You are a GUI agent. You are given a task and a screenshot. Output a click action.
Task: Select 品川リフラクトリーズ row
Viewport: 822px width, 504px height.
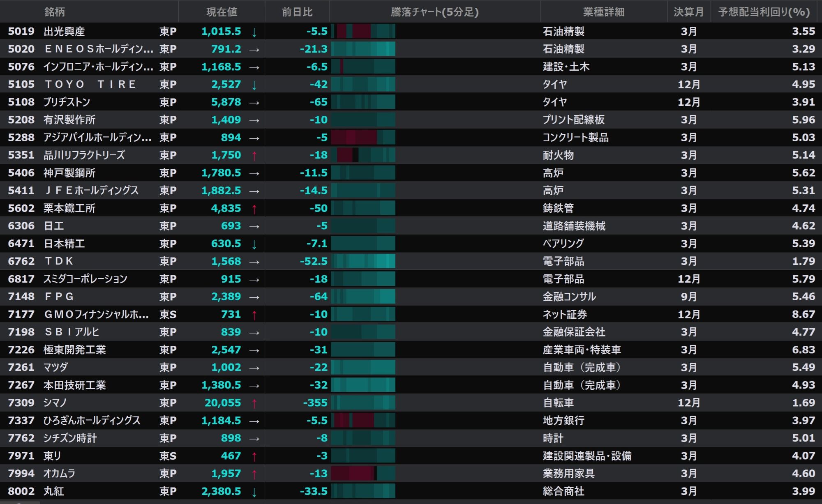pyautogui.click(x=411, y=155)
